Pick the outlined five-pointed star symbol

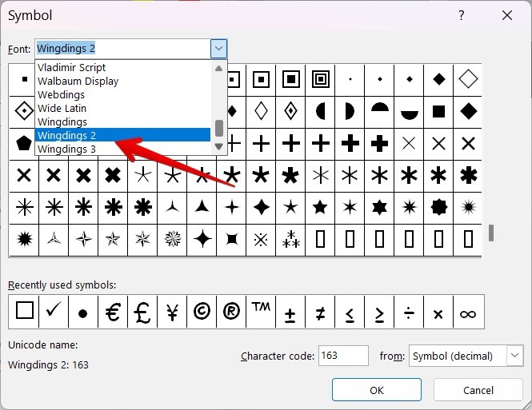113,240
